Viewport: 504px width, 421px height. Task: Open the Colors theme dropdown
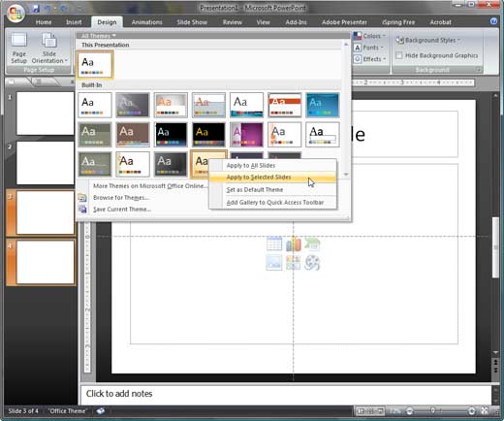pos(370,36)
